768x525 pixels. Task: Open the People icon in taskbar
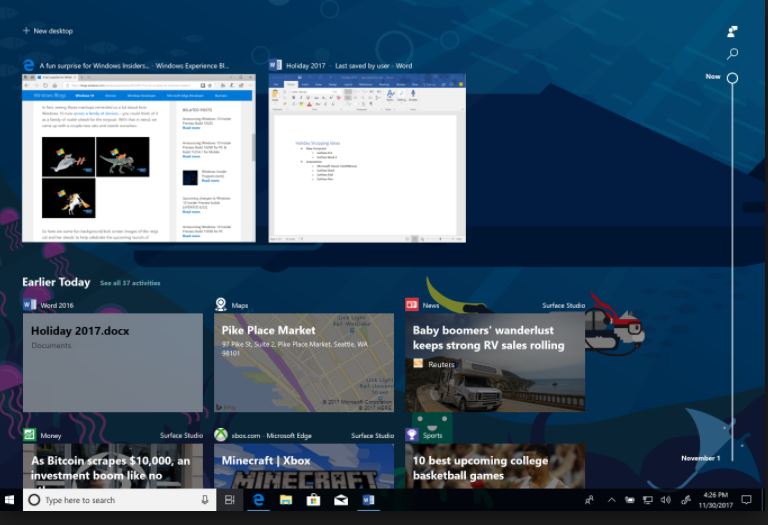[589, 500]
